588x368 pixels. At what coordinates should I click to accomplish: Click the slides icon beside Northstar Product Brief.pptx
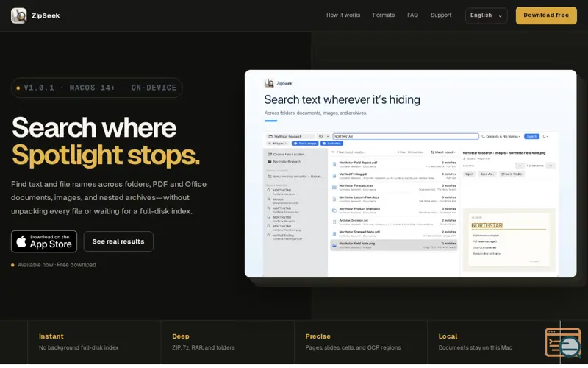(334, 210)
